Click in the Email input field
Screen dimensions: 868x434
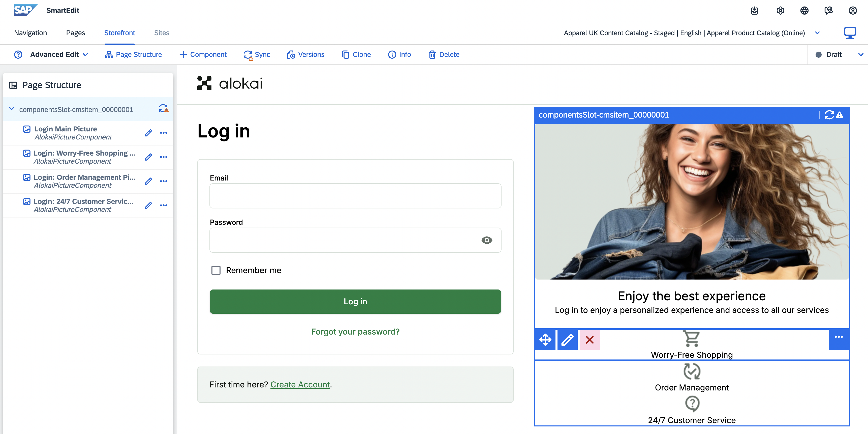point(355,196)
